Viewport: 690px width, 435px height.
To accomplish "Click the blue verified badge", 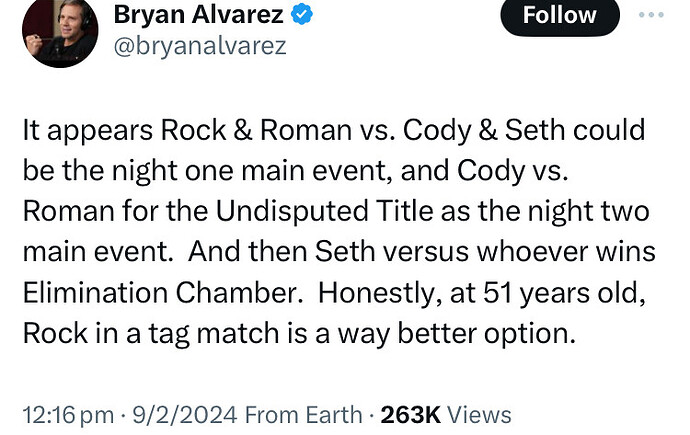I will (304, 15).
